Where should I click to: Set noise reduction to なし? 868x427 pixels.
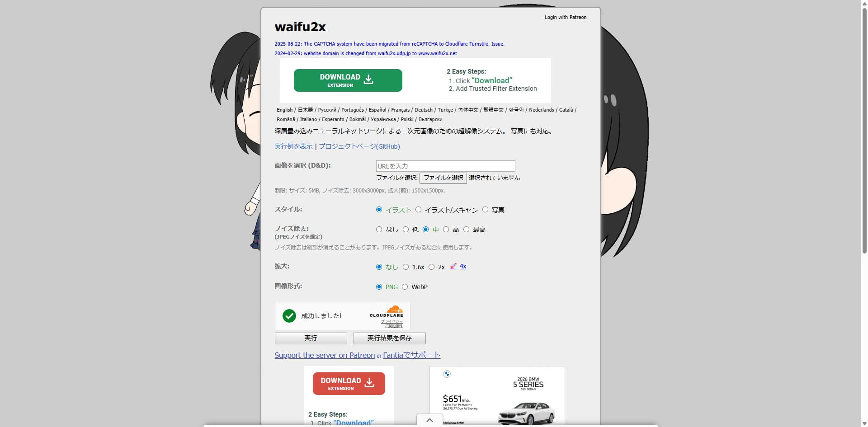coord(379,230)
